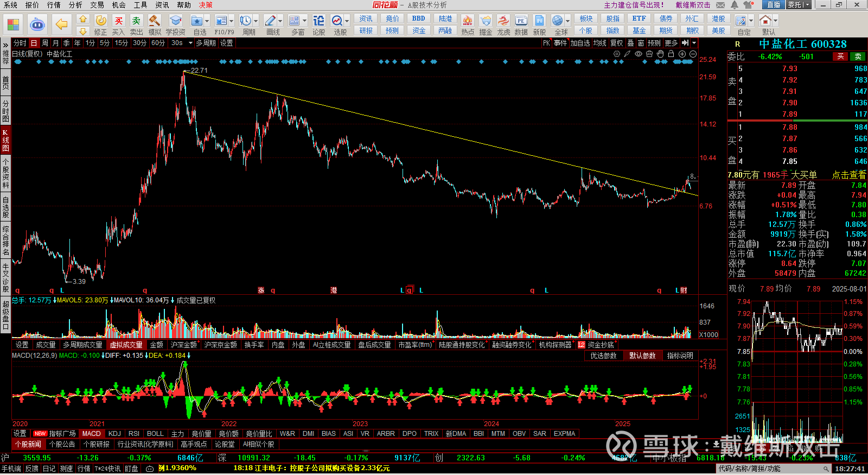868x475 pixels.
Task: Click the yellow back arrow icon
Action: coord(62,24)
